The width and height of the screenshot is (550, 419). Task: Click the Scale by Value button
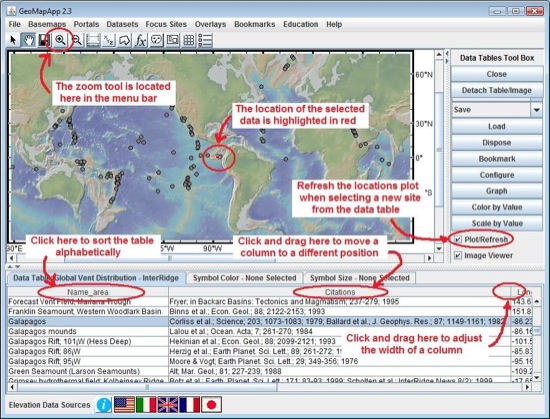[x=497, y=223]
